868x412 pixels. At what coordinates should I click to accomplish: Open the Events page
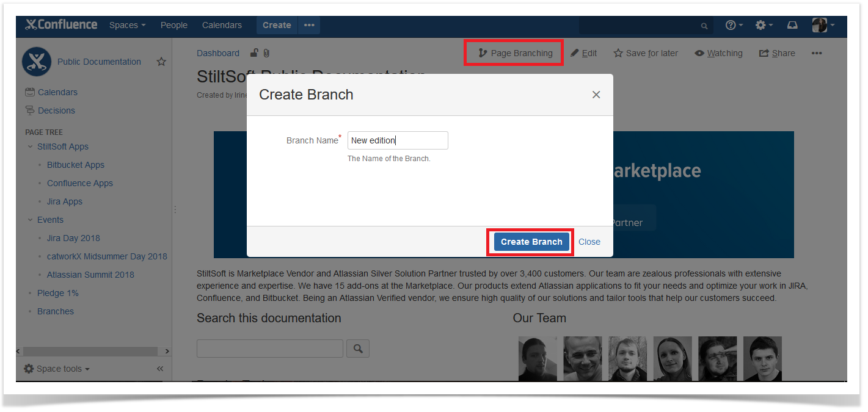tap(50, 220)
